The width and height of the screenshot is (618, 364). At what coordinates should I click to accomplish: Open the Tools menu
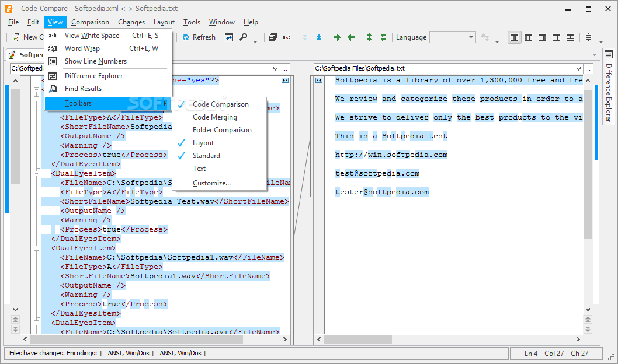pos(192,22)
